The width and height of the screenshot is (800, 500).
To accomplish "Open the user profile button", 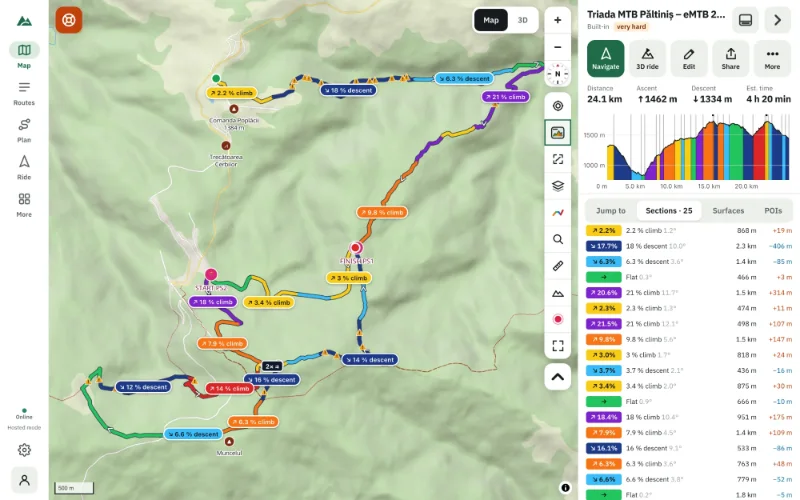I will [x=24, y=480].
